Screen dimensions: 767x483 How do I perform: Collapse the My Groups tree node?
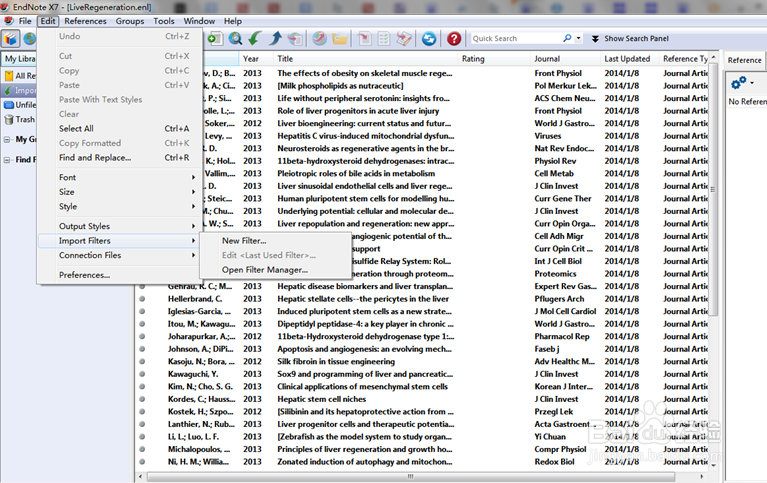pyautogui.click(x=7, y=139)
